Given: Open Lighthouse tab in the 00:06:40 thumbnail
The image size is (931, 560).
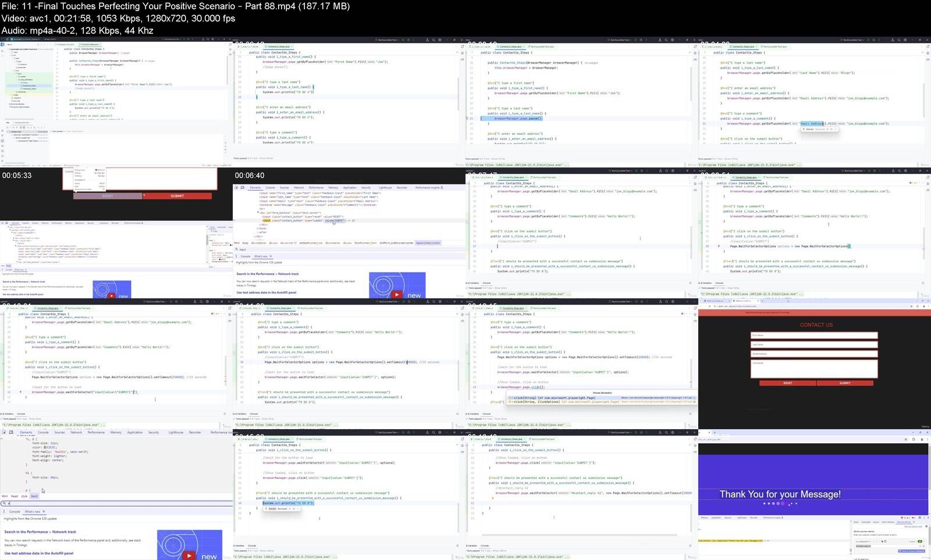Looking at the screenshot, I should click(385, 188).
